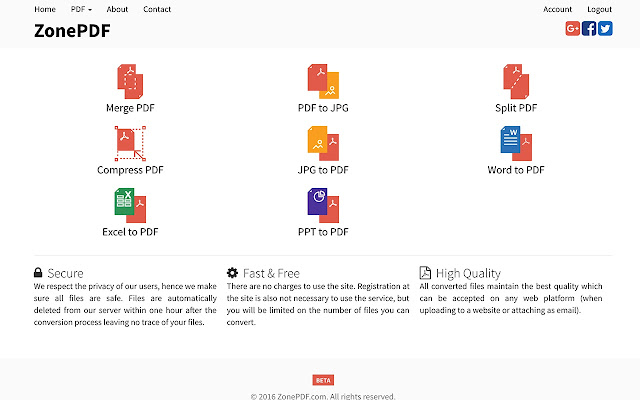Click the padlock icon beside Secure

click(38, 272)
